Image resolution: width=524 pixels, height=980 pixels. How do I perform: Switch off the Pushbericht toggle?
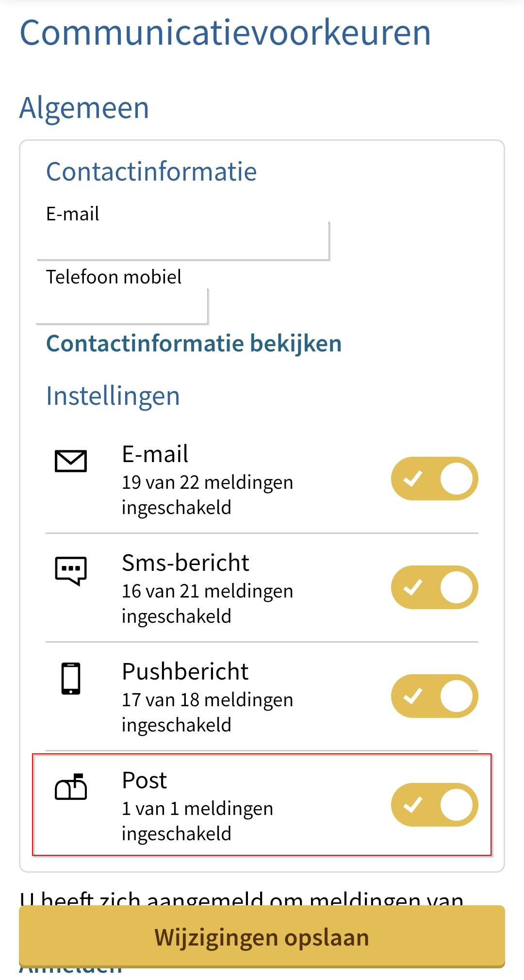tap(434, 696)
